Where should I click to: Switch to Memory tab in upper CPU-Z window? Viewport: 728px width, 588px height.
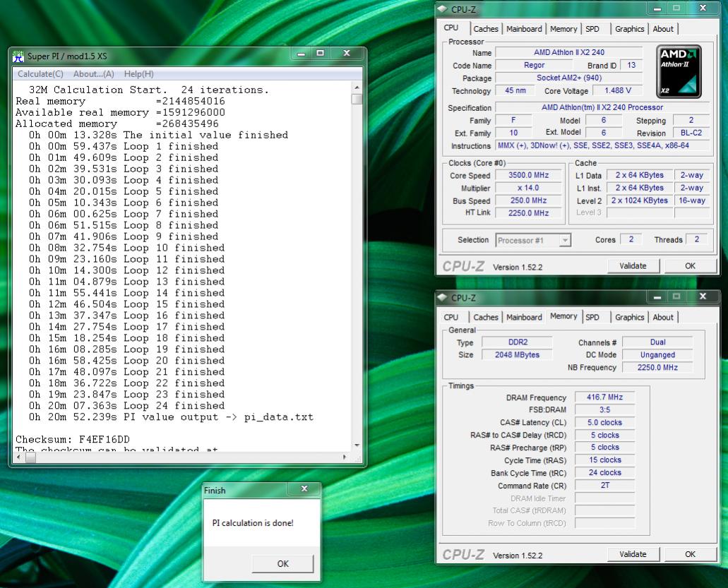pos(563,29)
